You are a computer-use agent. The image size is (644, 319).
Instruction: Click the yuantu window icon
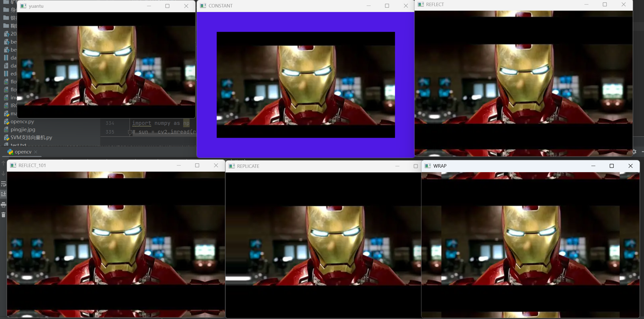(x=23, y=6)
